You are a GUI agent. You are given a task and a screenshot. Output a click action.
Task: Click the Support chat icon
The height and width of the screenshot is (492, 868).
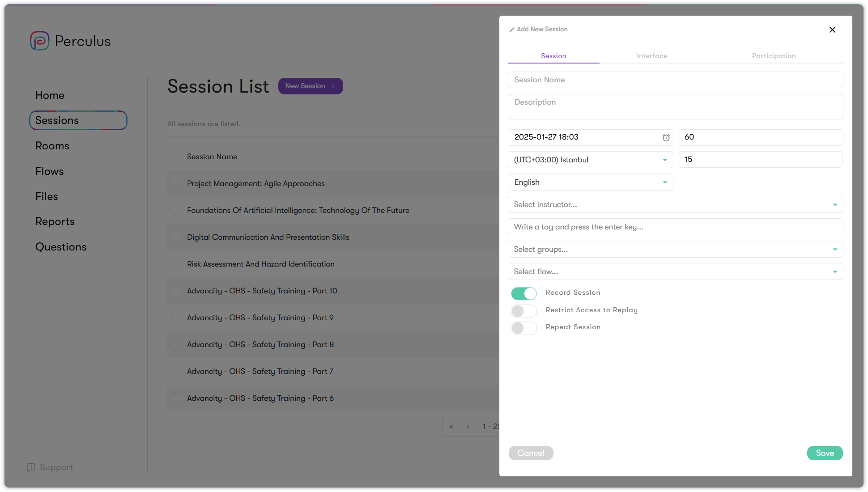tap(31, 467)
